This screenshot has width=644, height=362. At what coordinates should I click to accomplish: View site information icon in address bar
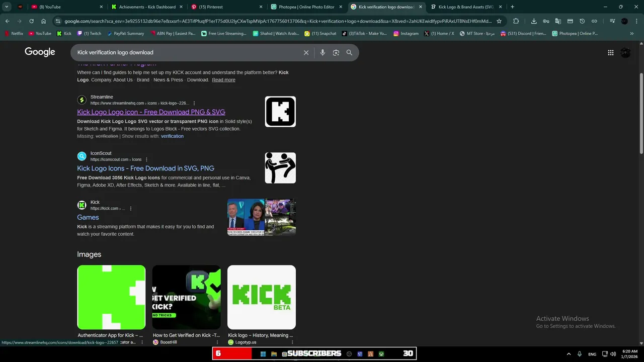pos(58,21)
